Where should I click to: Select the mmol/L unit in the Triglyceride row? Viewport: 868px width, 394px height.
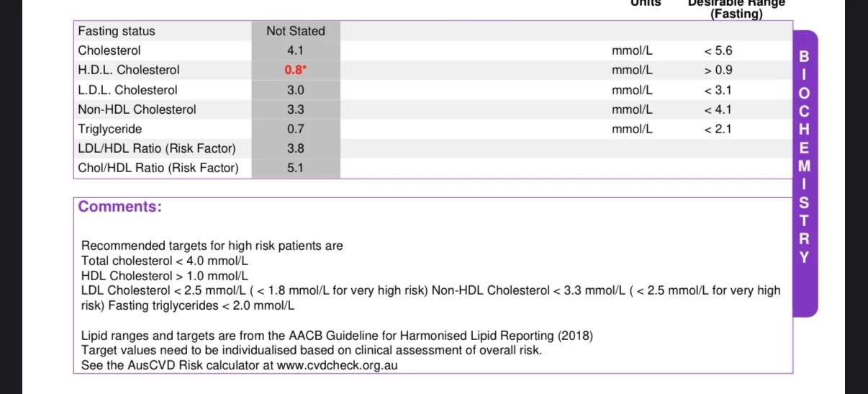click(632, 129)
